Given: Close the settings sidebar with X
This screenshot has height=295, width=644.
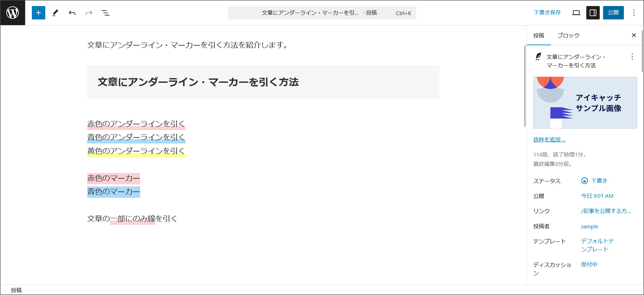Looking at the screenshot, I should pos(634,35).
